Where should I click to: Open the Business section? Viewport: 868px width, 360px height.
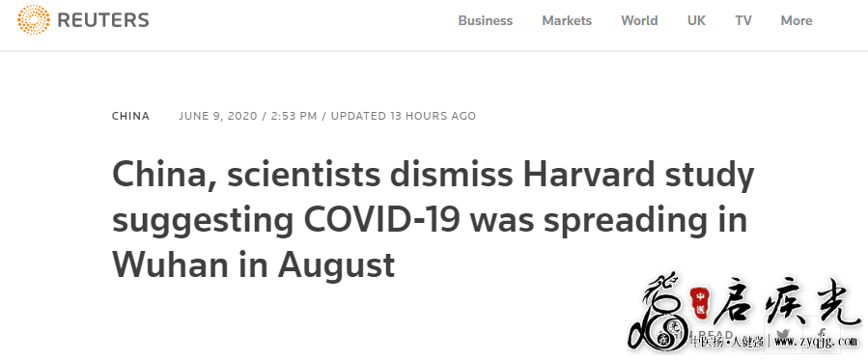pos(486,20)
